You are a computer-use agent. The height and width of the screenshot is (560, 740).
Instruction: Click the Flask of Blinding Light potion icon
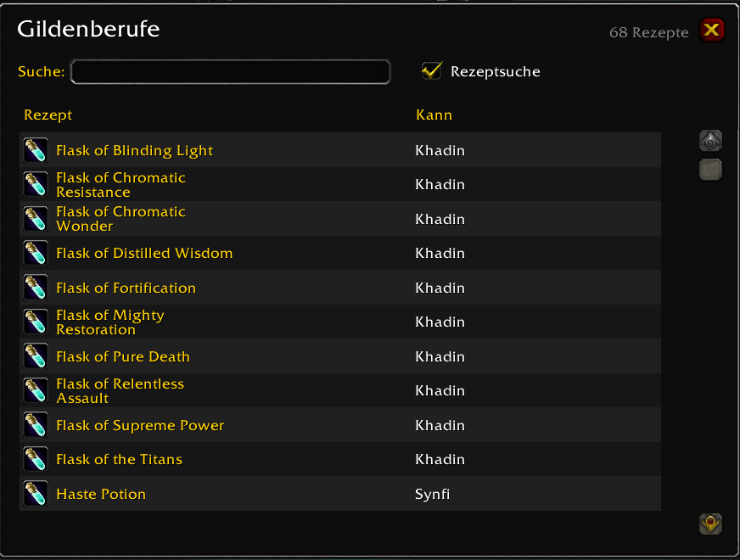click(36, 150)
